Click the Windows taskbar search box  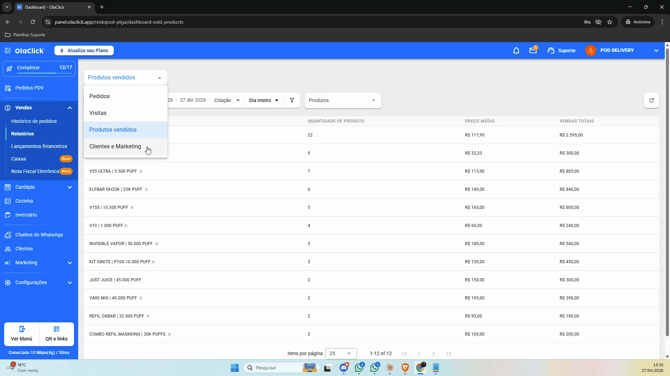pyautogui.click(x=281, y=368)
